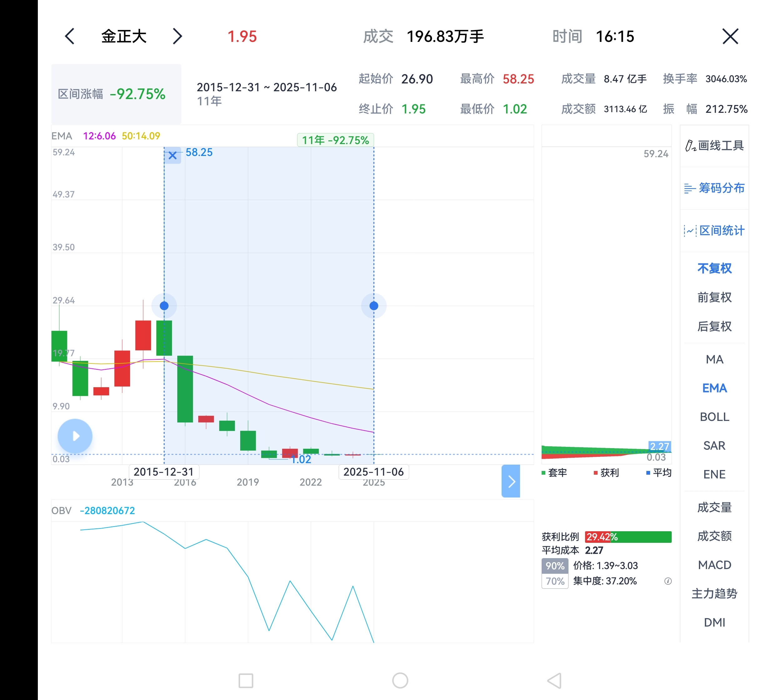This screenshot has width=763, height=700.
Task: Close the chart with top X
Action: pyautogui.click(x=730, y=36)
